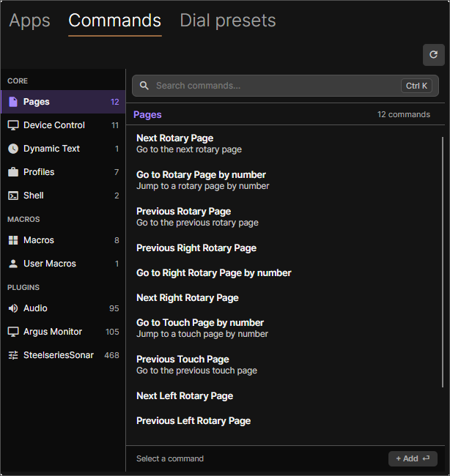Image resolution: width=450 pixels, height=476 pixels.
Task: Click the 12 commands count label
Action: point(404,114)
